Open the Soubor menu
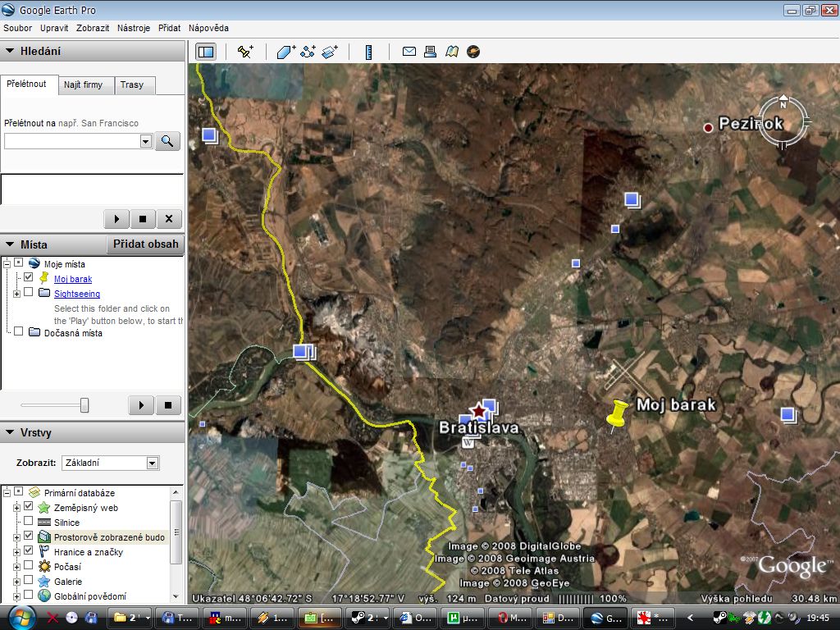840x630 pixels. pyautogui.click(x=18, y=28)
